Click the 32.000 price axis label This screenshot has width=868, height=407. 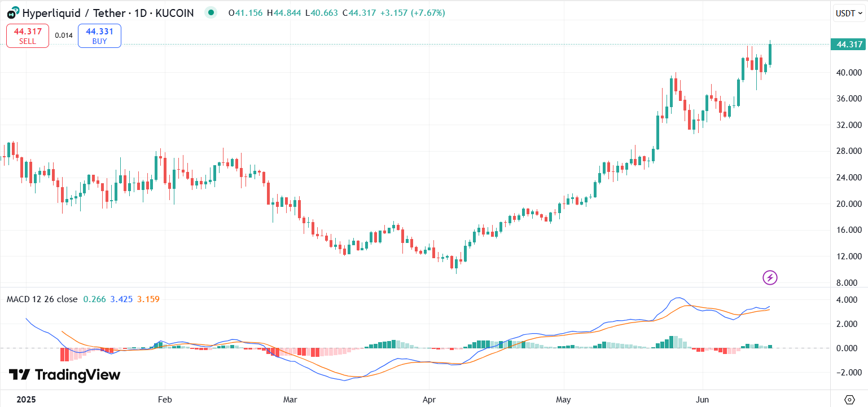[x=849, y=125]
